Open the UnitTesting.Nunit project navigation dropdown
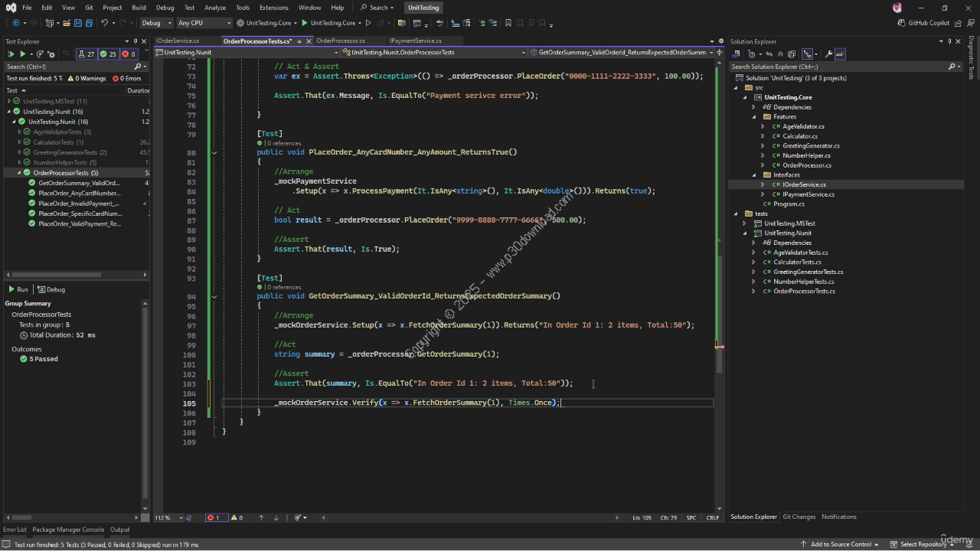This screenshot has height=551, width=980. [245, 53]
